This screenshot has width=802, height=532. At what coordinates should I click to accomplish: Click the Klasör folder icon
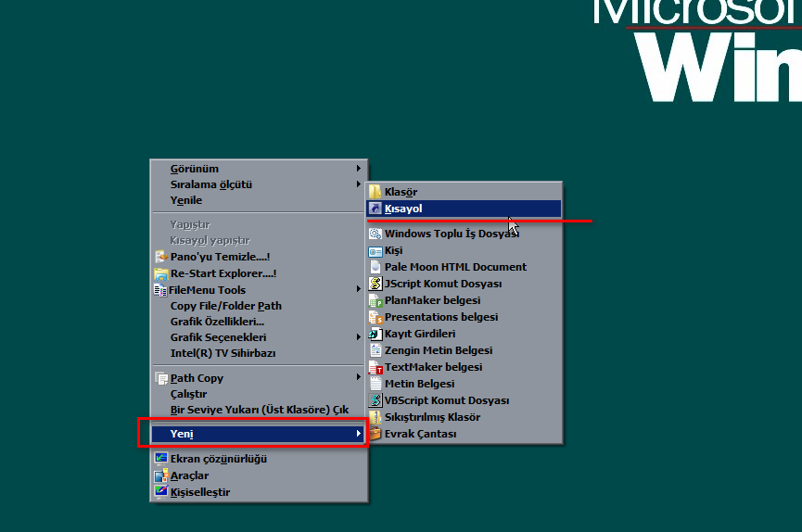click(375, 192)
